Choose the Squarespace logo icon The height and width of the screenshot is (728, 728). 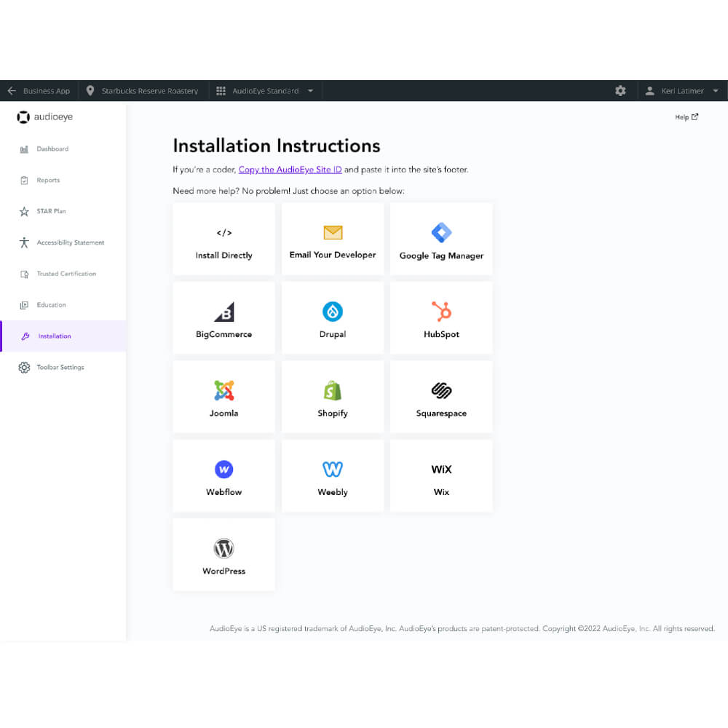click(x=441, y=390)
